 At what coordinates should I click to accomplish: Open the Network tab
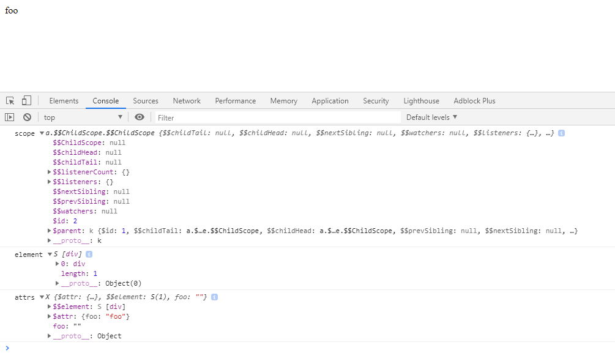point(187,101)
